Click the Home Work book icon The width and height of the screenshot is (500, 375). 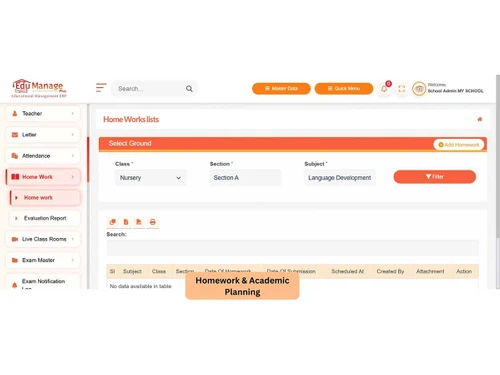point(15,177)
